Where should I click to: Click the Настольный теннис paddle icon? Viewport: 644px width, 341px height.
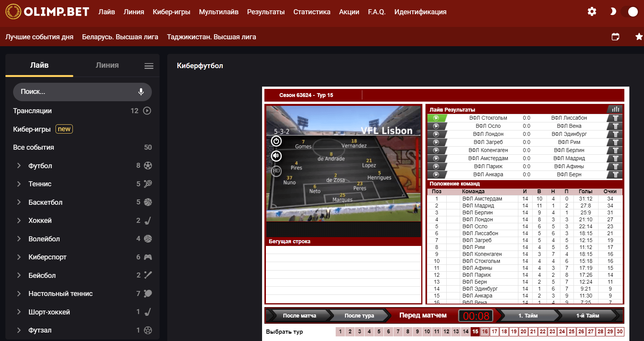[x=148, y=294]
